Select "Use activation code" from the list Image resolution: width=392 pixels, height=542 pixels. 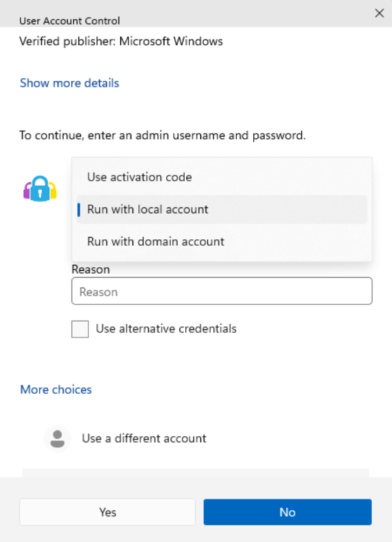pyautogui.click(x=139, y=177)
